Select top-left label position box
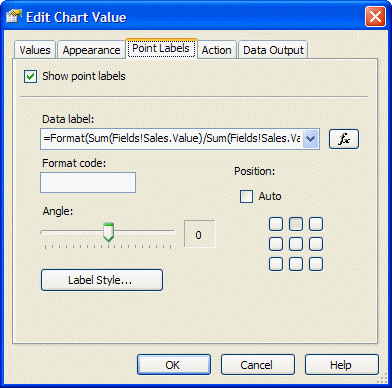Viewport: 392px width, 388px height. point(276,224)
